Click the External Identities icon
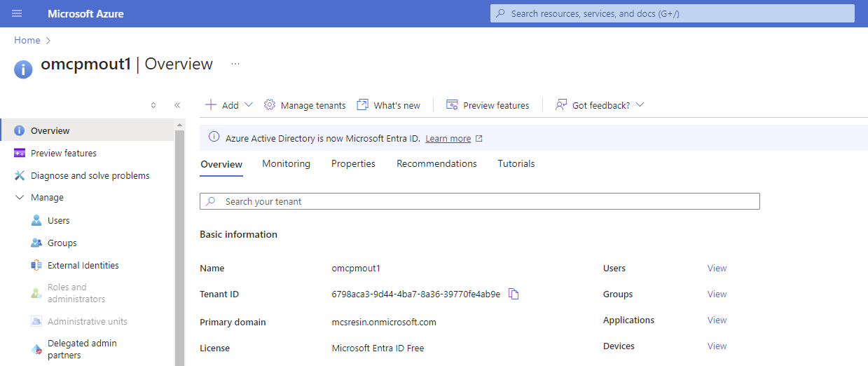868x366 pixels. point(36,265)
